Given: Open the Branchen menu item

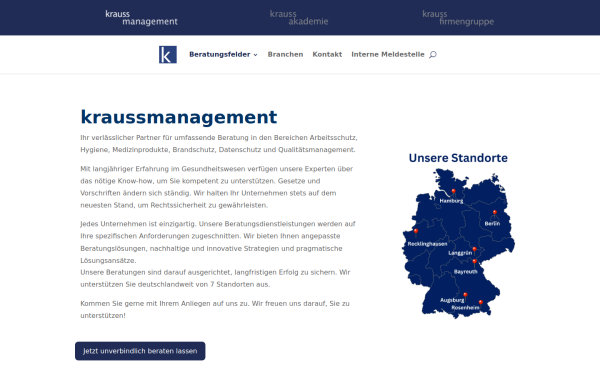Looking at the screenshot, I should [x=285, y=54].
